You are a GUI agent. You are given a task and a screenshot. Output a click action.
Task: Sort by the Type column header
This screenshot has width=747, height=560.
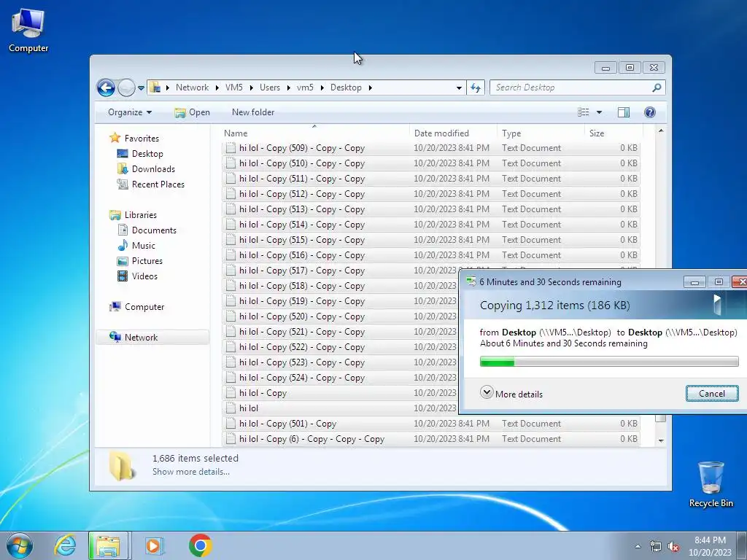(x=541, y=133)
